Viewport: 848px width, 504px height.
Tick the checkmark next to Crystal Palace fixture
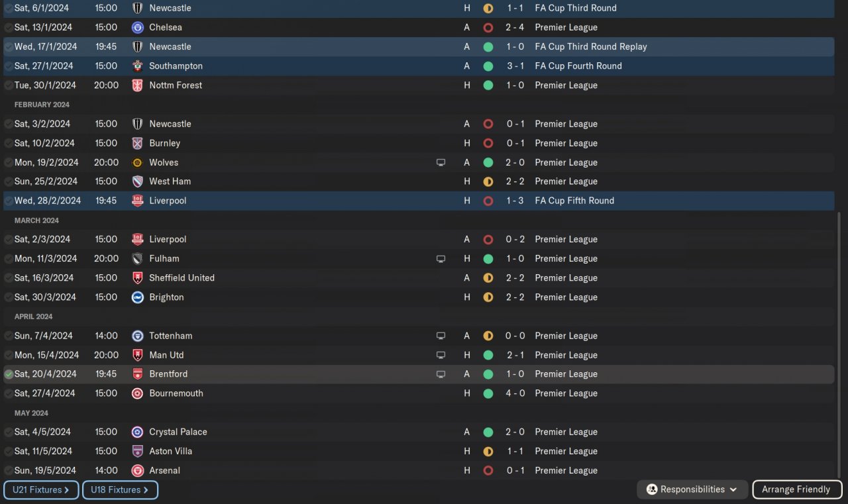[9, 432]
